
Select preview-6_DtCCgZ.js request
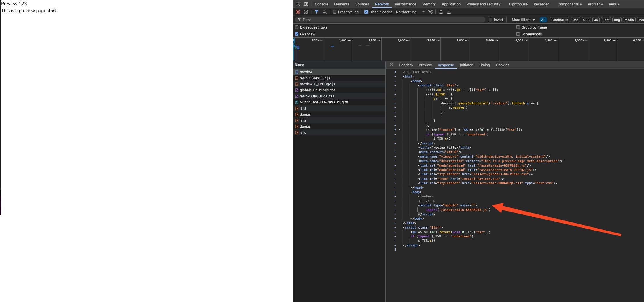click(339, 84)
